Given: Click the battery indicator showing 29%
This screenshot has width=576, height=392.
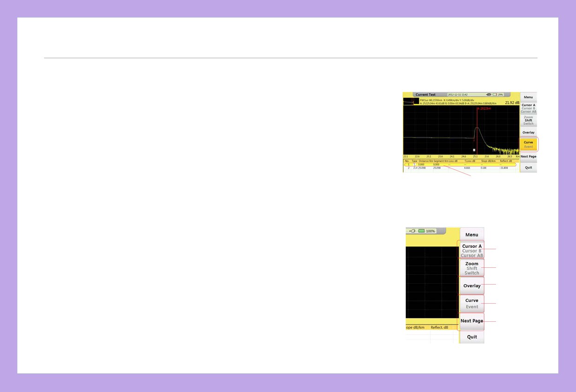Looking at the screenshot, I should click(x=498, y=94).
